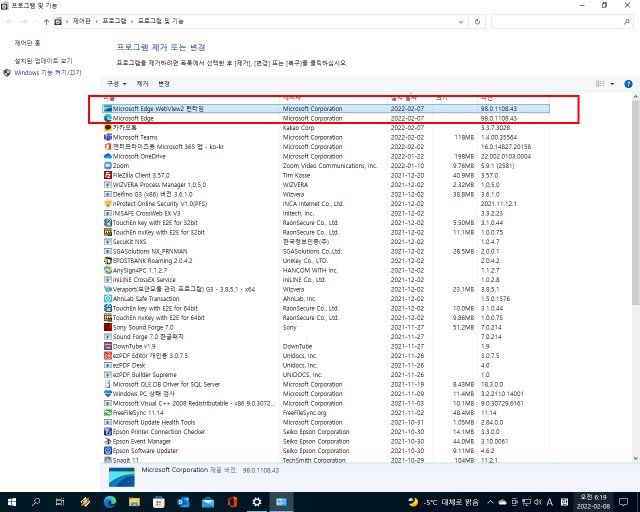Select the FileZilla Client icon
This screenshot has height=512, width=640.
108,175
